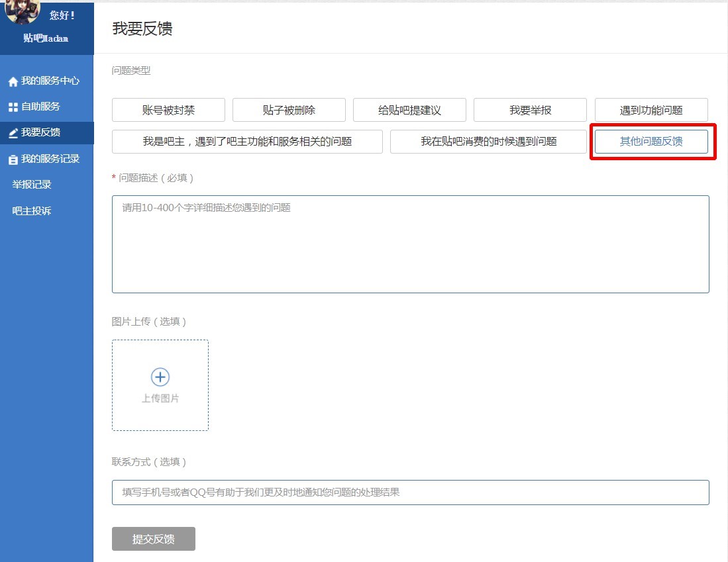Click the 问题描述 text area
Viewport: 728px width, 562px height.
pos(410,244)
